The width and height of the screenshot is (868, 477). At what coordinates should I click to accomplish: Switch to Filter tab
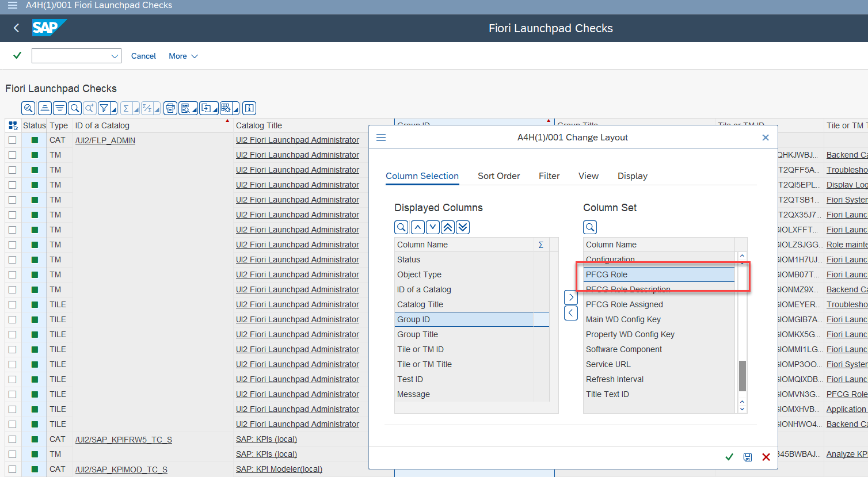click(549, 176)
